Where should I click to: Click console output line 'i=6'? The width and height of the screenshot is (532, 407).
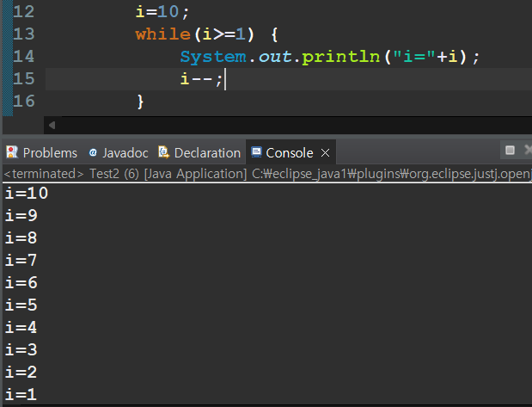point(21,283)
